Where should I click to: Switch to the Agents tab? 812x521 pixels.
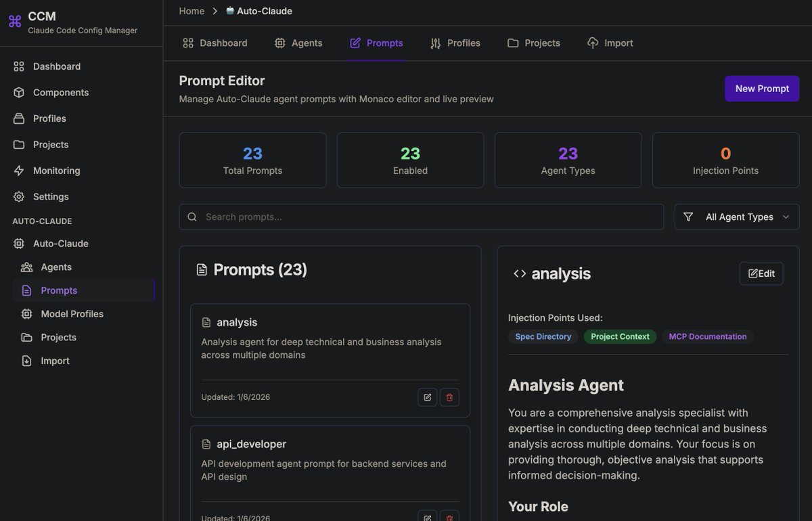298,43
